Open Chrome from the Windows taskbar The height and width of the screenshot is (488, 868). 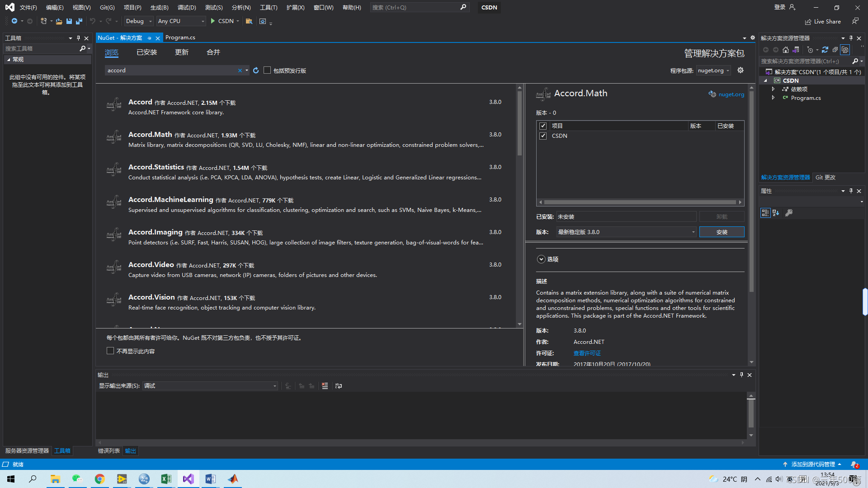(99, 479)
